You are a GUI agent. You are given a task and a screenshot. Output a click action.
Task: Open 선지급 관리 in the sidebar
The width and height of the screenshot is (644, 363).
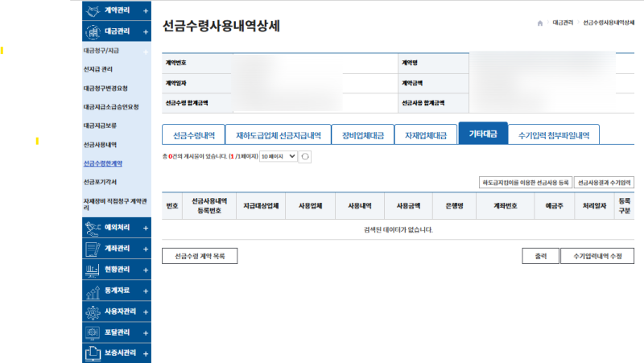pos(98,69)
